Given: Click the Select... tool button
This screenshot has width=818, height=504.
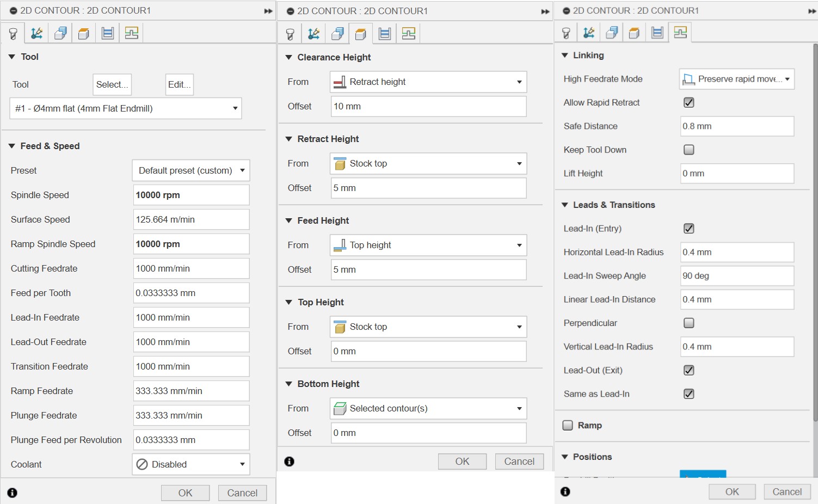Looking at the screenshot, I should pos(112,84).
